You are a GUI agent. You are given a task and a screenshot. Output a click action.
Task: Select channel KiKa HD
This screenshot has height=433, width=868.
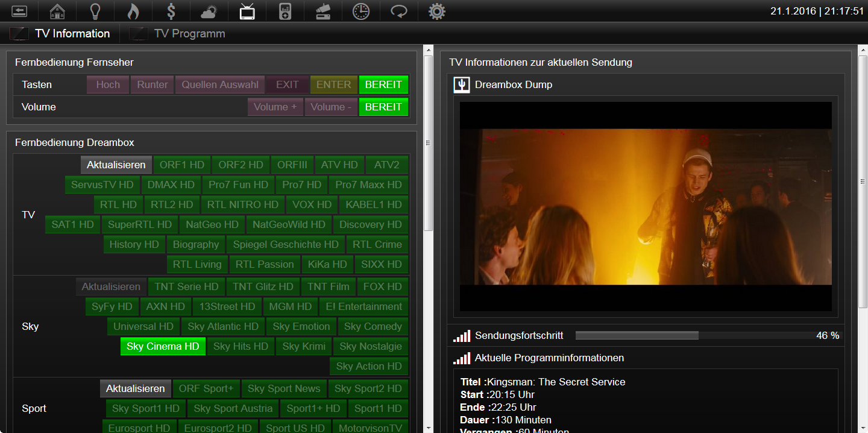328,265
